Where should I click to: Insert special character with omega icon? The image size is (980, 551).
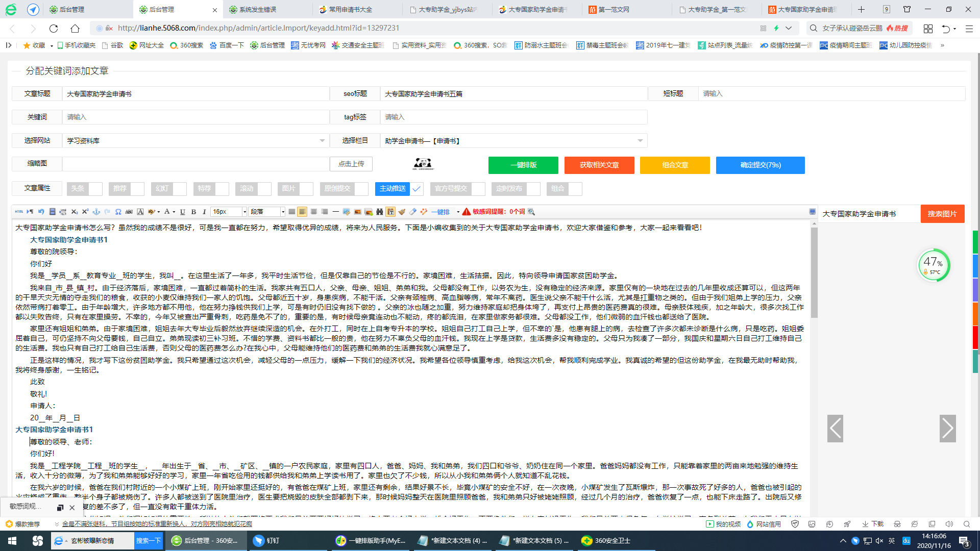tap(118, 212)
